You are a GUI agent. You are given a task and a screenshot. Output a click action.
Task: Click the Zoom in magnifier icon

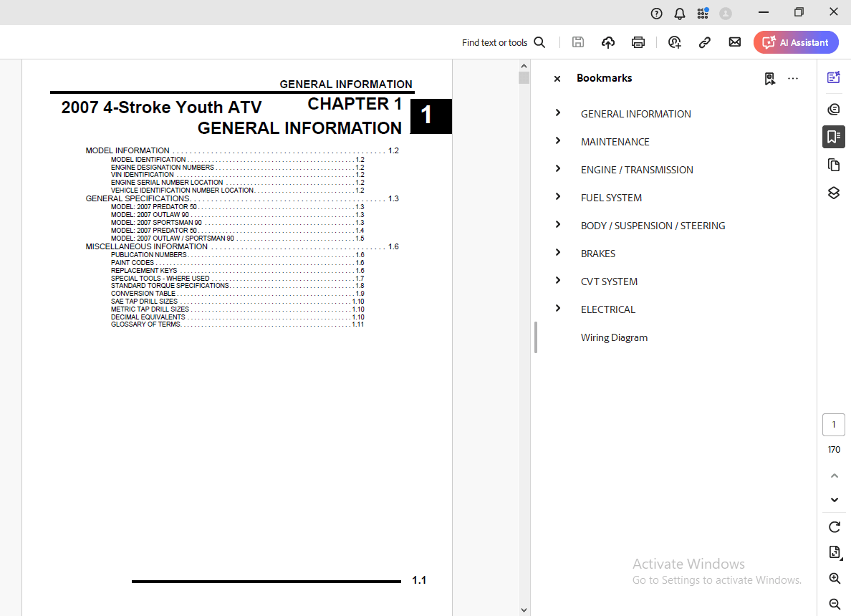(x=834, y=578)
